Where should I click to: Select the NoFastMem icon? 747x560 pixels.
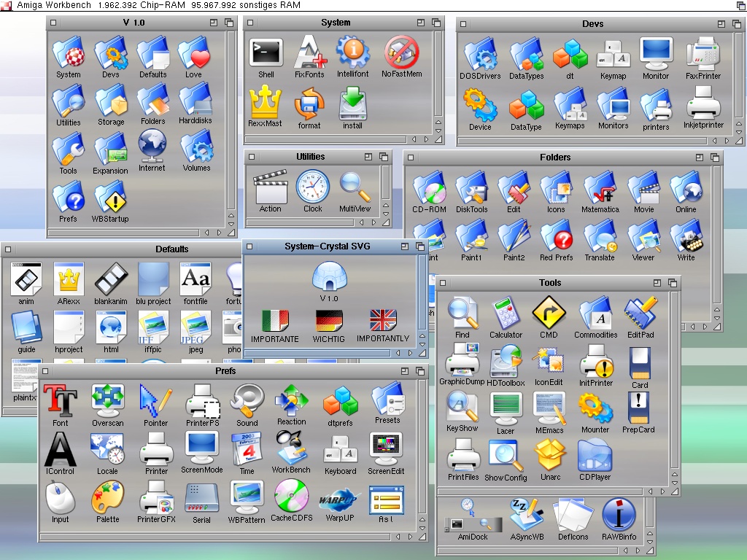401,54
